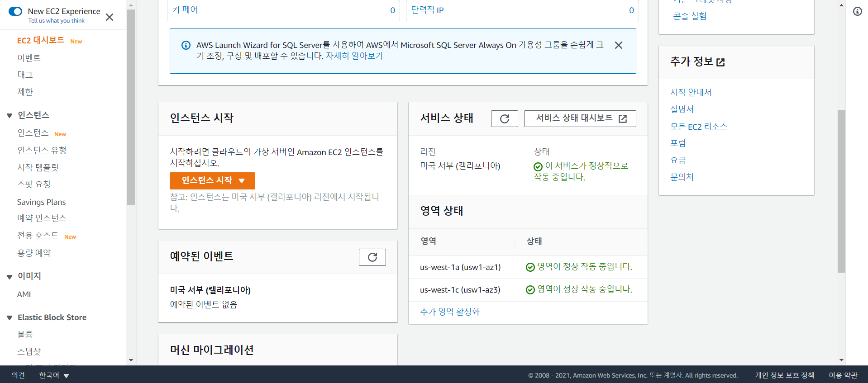The image size is (868, 383).
Task: Collapse the 인스턴스 sidebar section
Action: [10, 116]
